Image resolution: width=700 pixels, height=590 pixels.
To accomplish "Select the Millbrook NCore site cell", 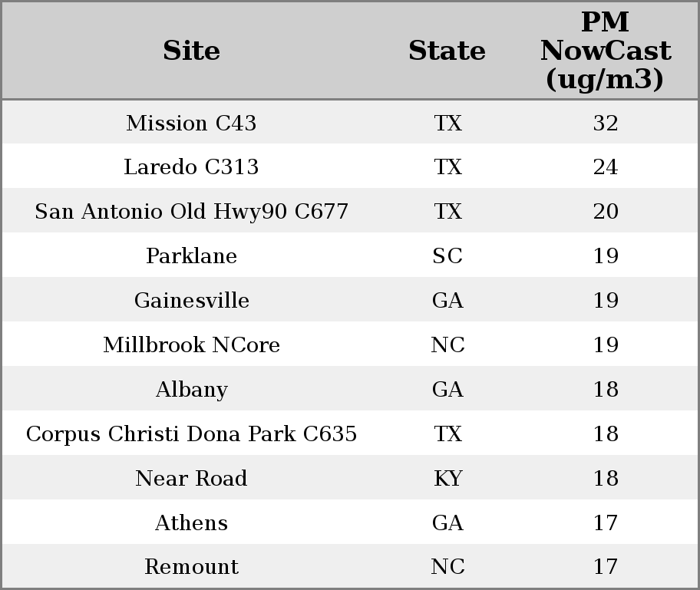I will pyautogui.click(x=191, y=344).
